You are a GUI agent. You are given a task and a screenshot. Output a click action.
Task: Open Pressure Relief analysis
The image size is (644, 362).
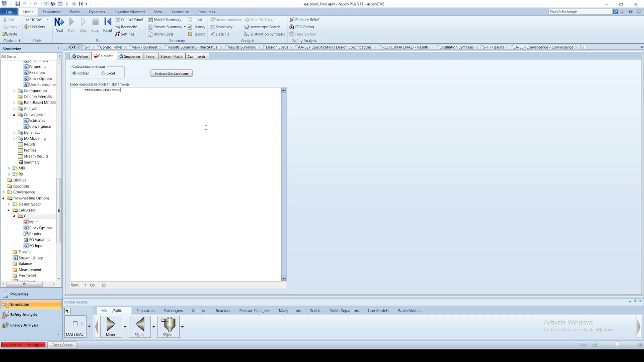coord(304,20)
